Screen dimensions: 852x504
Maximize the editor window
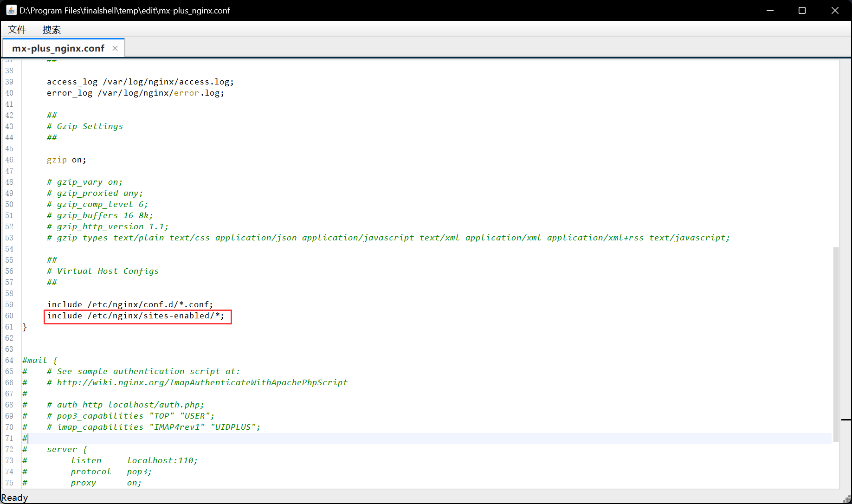click(802, 10)
